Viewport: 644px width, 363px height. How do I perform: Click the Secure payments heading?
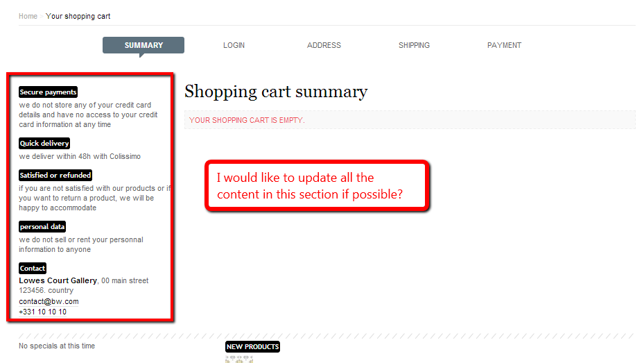(48, 92)
